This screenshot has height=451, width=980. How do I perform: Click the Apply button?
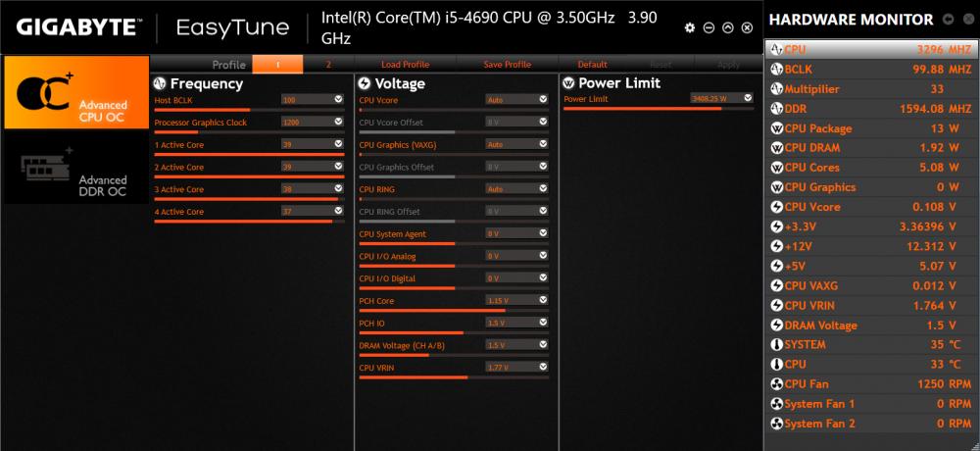728,65
